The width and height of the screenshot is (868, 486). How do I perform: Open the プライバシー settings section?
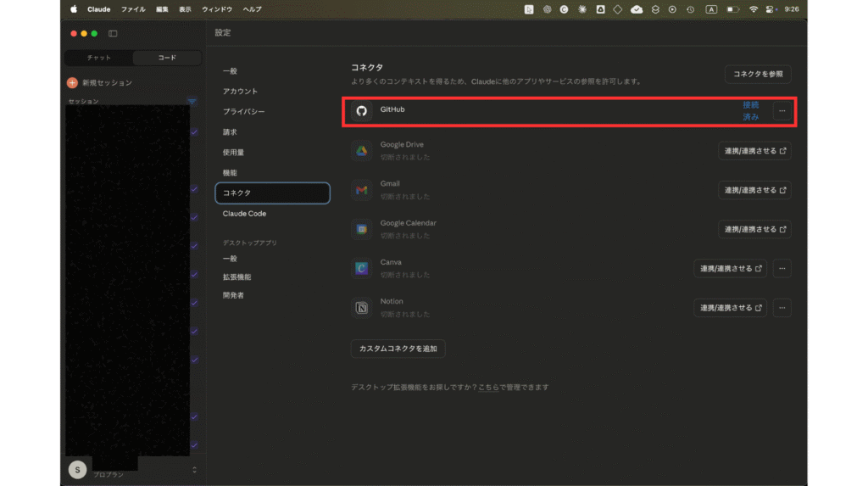click(x=244, y=112)
